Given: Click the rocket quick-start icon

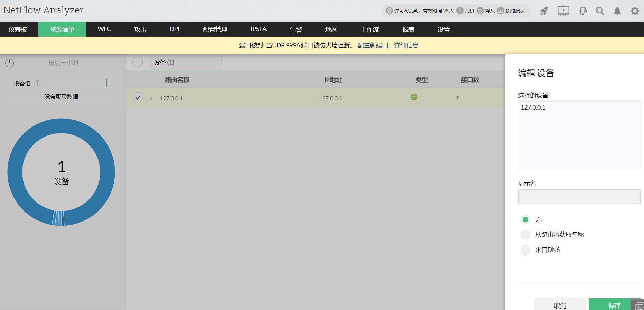Looking at the screenshot, I should [x=544, y=11].
